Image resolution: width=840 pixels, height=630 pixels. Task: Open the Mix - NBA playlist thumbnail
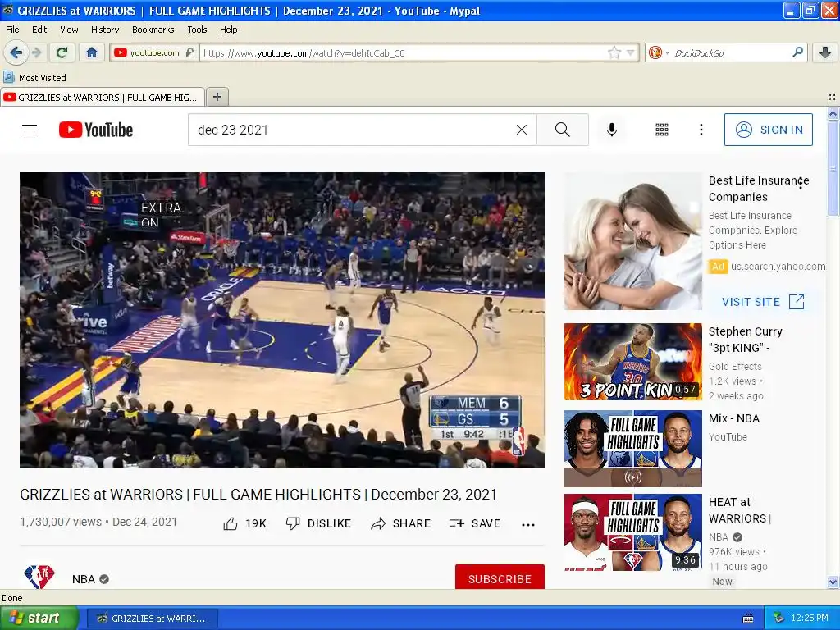[x=632, y=449]
